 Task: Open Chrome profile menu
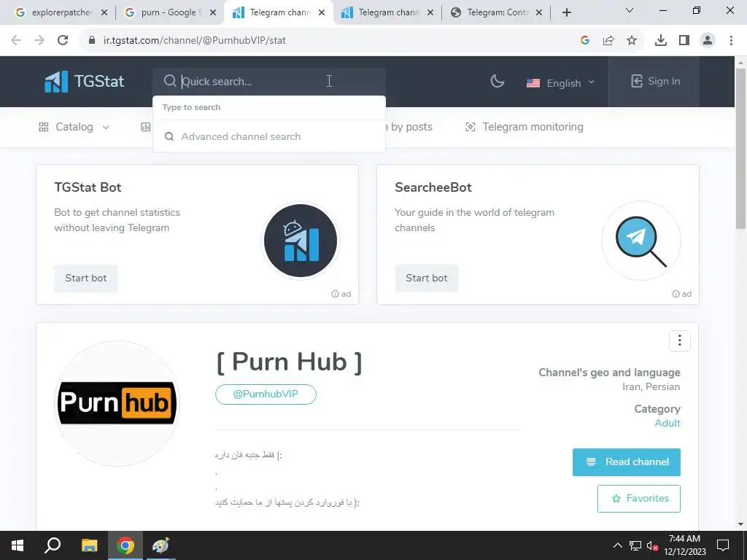(708, 41)
